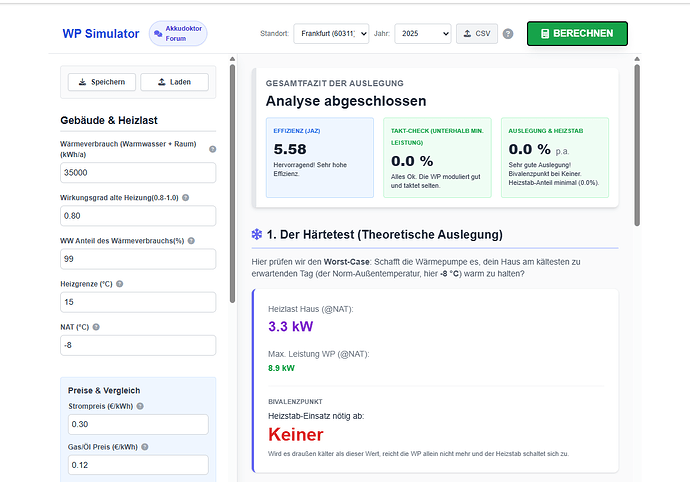
Task: Click info icon next to WW Anteil
Action: [191, 241]
